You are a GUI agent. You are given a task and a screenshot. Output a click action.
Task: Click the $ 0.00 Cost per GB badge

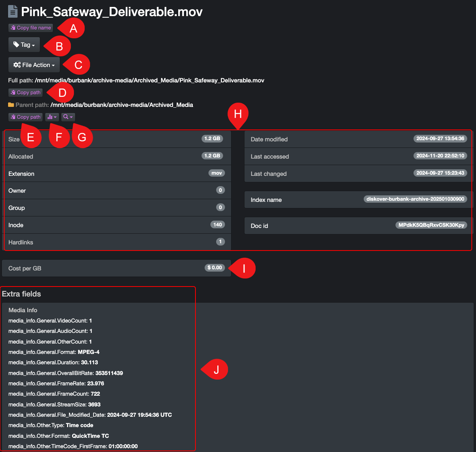(x=215, y=268)
